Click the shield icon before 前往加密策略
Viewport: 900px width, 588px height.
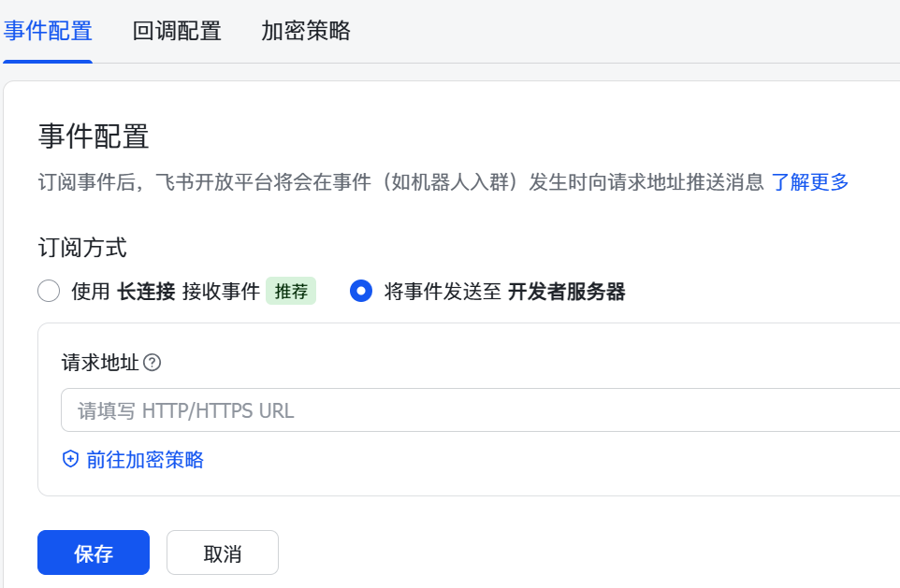[x=70, y=459]
